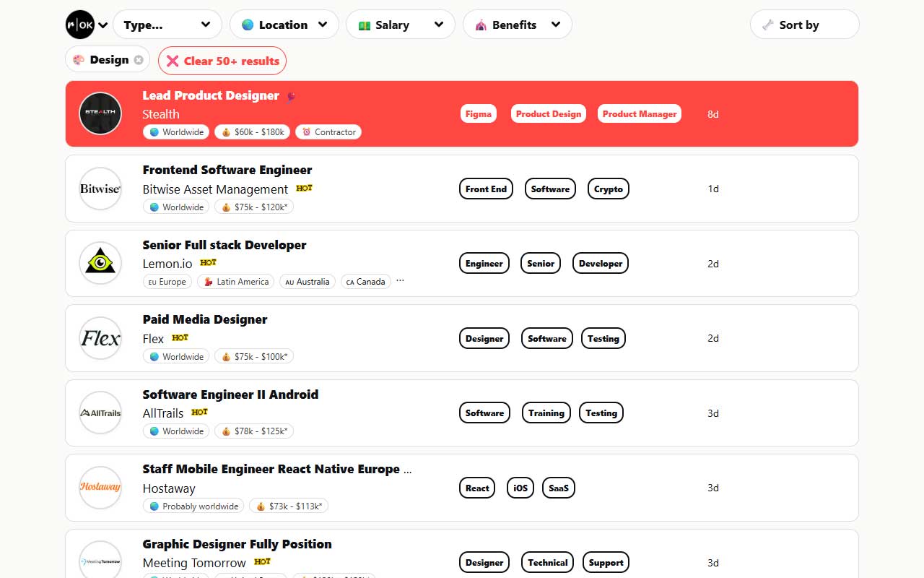The height and width of the screenshot is (578, 924).
Task: Click the Latin America location badge
Action: [236, 282]
